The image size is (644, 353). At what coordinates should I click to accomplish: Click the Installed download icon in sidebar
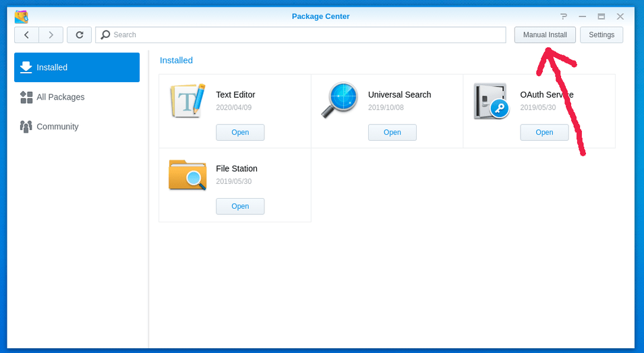point(26,67)
